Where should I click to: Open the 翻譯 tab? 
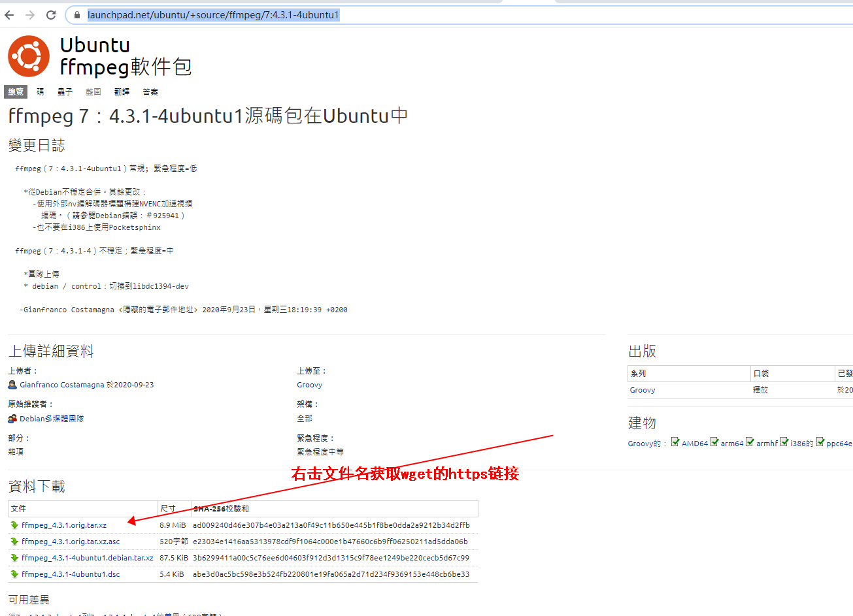coord(122,91)
